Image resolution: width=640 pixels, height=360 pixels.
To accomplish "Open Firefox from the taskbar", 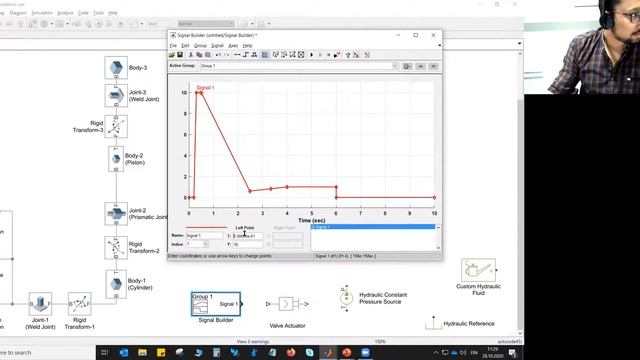I will [291, 353].
